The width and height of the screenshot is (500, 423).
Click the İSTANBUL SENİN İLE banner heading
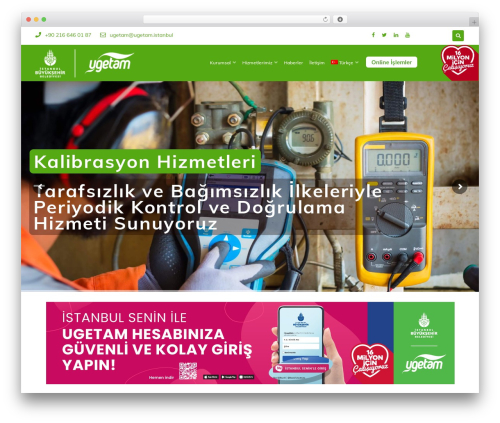pyautogui.click(x=124, y=318)
